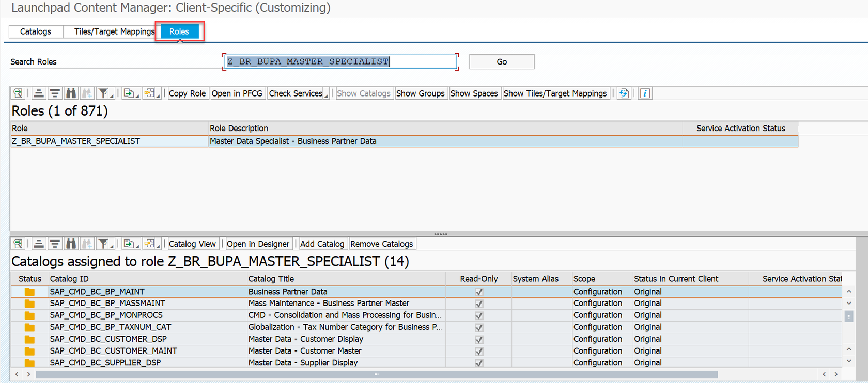Toggle Read-Only checkbox for SAP_CMD_BC_BP_MONPROCS
This screenshot has width=868, height=383.
pos(479,316)
